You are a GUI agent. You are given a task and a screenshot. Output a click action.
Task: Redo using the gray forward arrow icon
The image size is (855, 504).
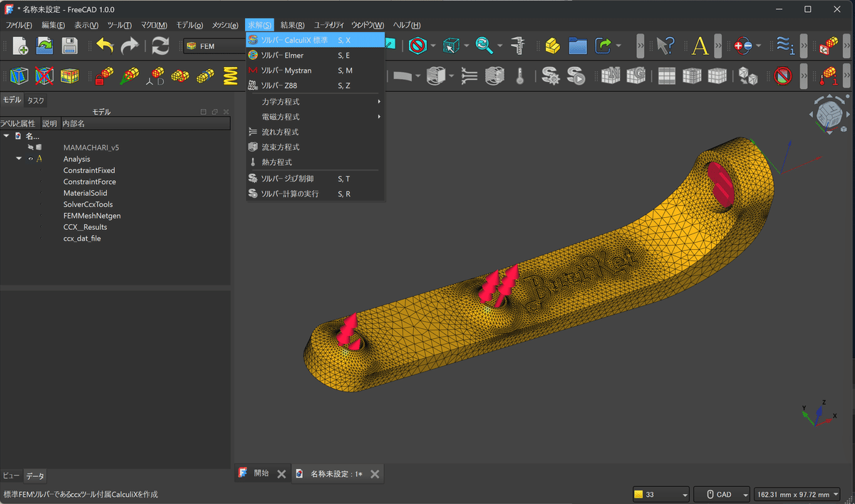[130, 46]
